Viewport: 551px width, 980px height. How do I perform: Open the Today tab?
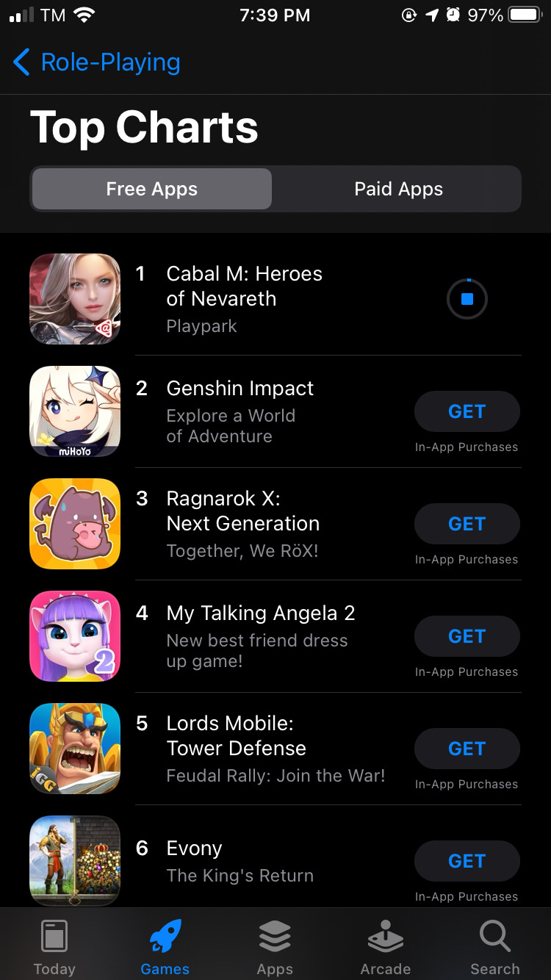tap(54, 947)
